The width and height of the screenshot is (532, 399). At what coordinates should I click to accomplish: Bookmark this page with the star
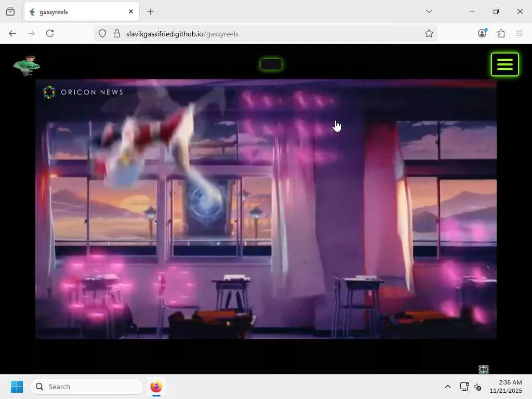pos(429,33)
